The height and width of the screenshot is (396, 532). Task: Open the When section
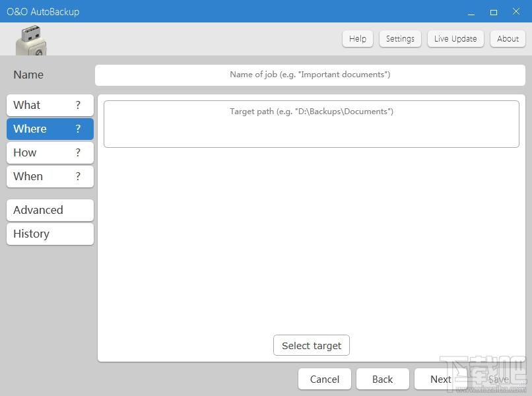click(x=50, y=176)
